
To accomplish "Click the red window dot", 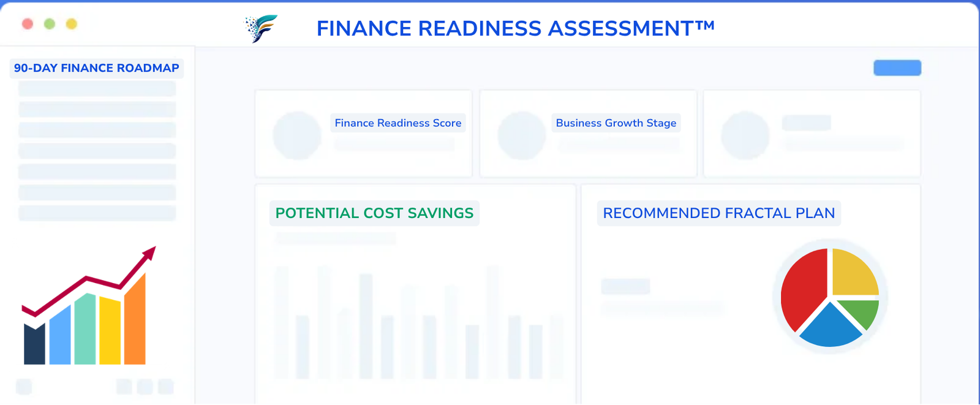I will tap(28, 24).
